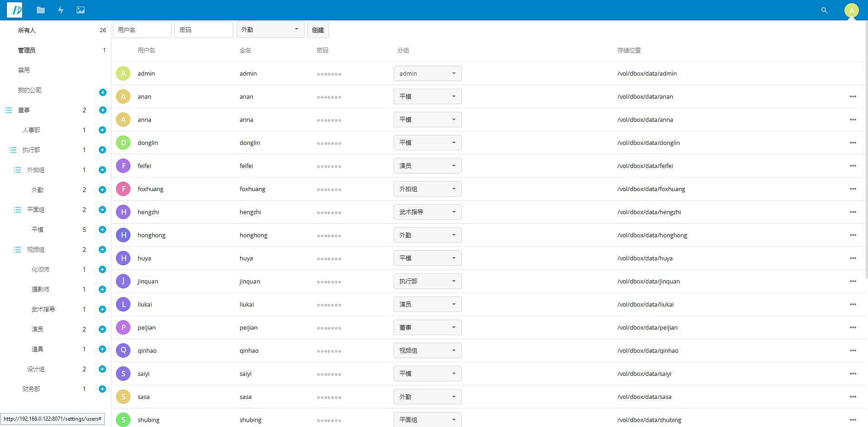Open the admin profile avatar menu
The image size is (868, 427).
pos(851,10)
